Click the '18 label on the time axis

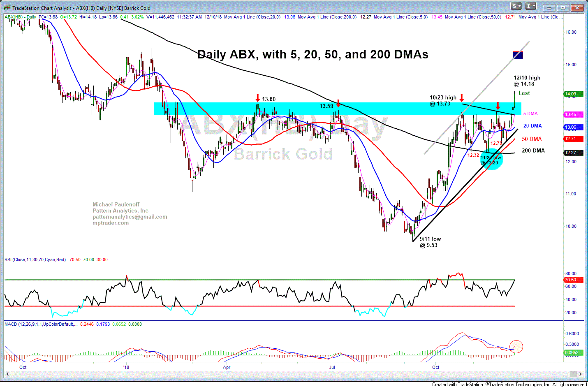tap(126, 367)
